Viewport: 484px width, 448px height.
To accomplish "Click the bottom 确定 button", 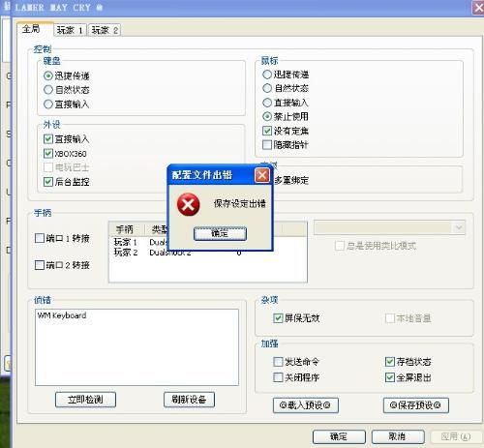I will click(339, 436).
